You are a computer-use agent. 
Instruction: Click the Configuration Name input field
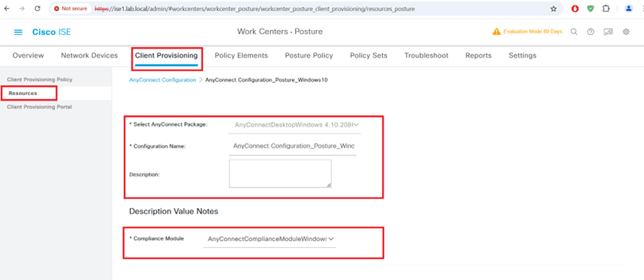293,146
